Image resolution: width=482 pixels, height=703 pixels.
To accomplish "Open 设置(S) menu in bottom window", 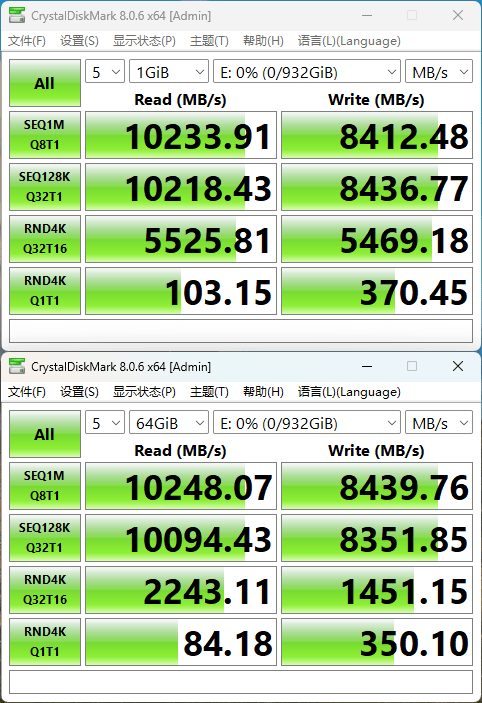I will (x=79, y=392).
